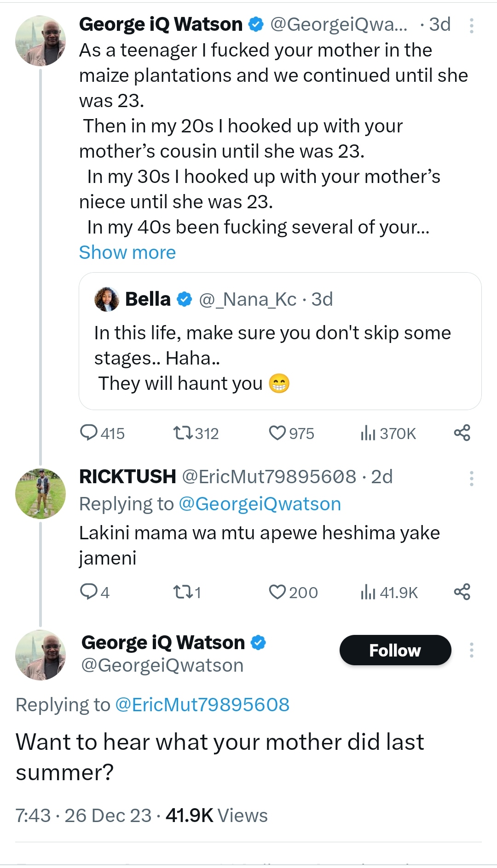The width and height of the screenshot is (497, 868).
Task: Open RICKTUSH's profile picture
Action: pos(40,493)
